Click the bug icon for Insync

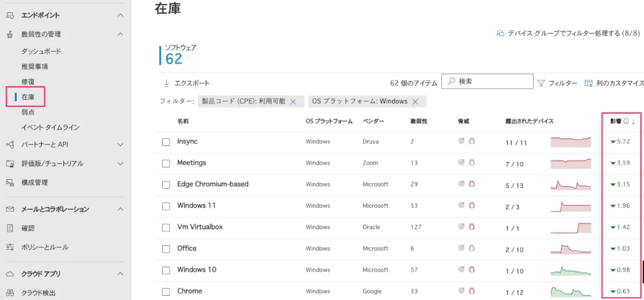click(x=472, y=141)
